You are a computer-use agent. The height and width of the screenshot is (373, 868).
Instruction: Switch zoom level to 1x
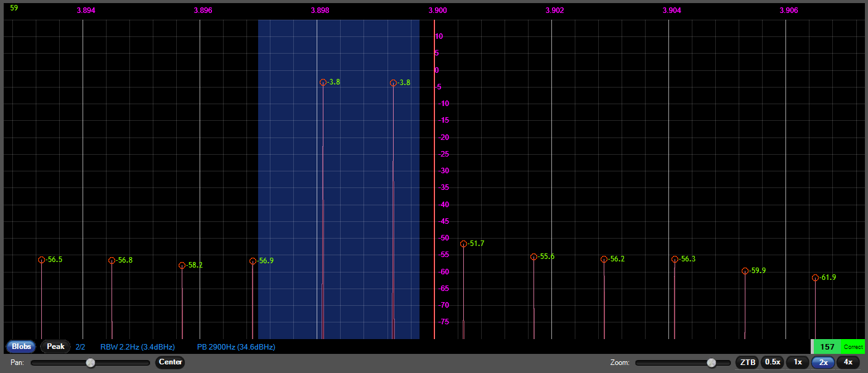[797, 363]
